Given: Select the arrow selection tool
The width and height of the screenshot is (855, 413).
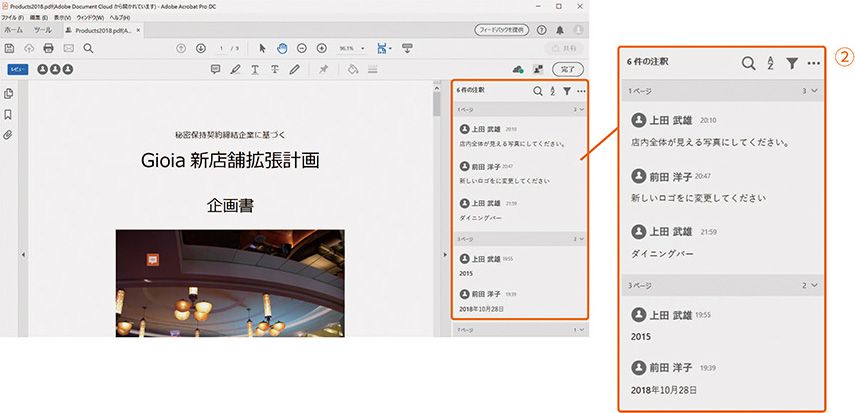Looking at the screenshot, I should point(262,48).
